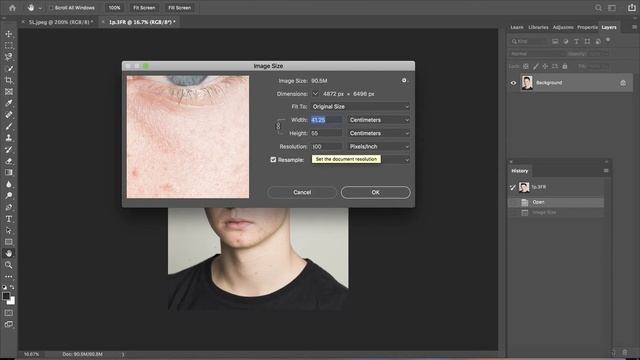Click the Home icon in options bar

click(x=12, y=7)
